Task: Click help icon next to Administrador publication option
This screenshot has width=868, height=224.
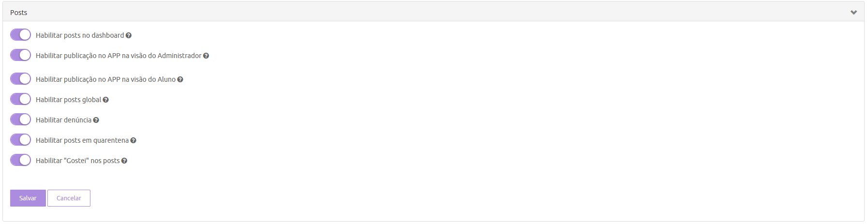Action: (206, 56)
